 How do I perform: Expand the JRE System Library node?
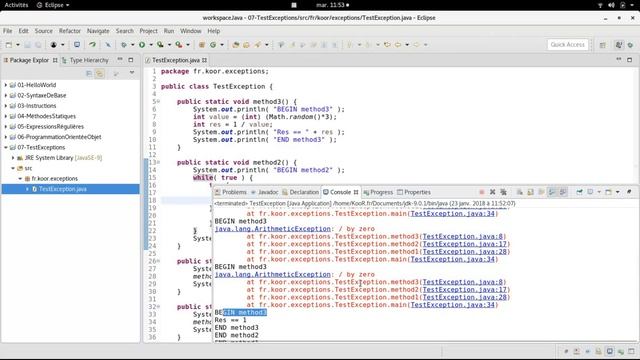click(x=13, y=158)
